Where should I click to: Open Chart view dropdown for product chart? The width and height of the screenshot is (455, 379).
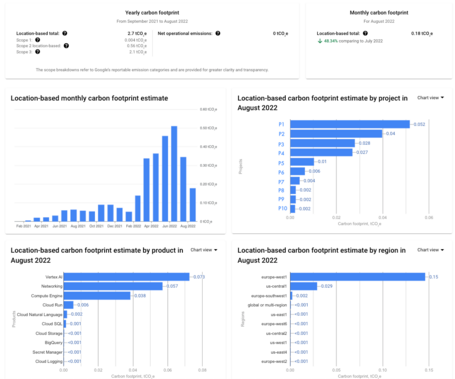click(x=204, y=250)
